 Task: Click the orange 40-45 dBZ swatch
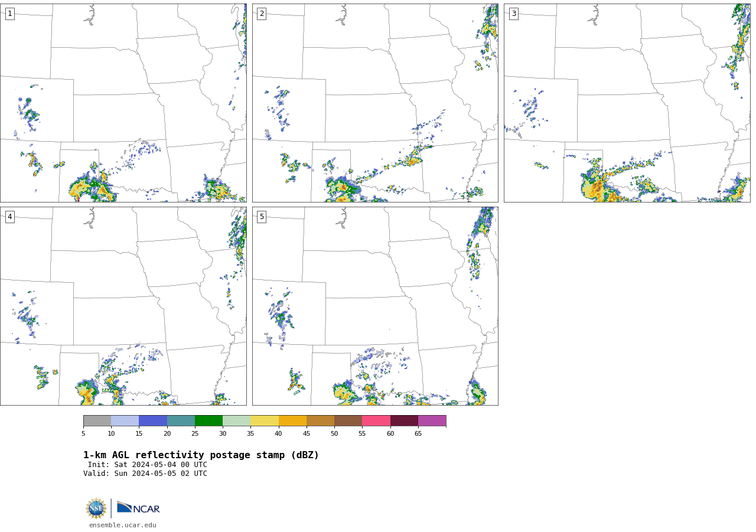[x=292, y=421]
